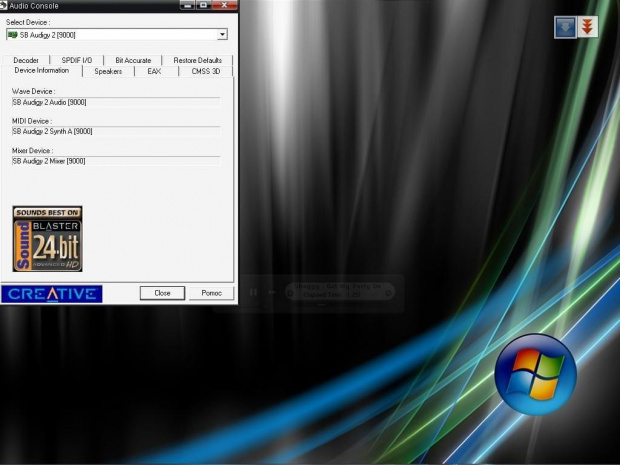Click the blue download arrow desktop icon
The image size is (620, 465).
(x=565, y=27)
